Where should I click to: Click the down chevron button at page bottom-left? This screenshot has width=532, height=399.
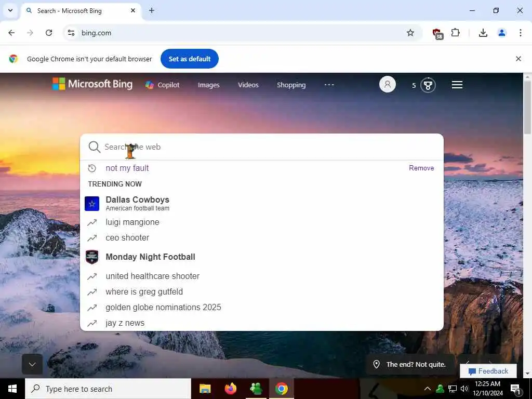32,364
